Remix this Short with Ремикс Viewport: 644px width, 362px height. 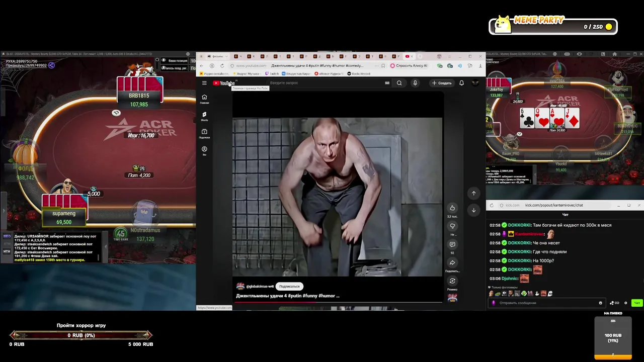pyautogui.click(x=452, y=281)
